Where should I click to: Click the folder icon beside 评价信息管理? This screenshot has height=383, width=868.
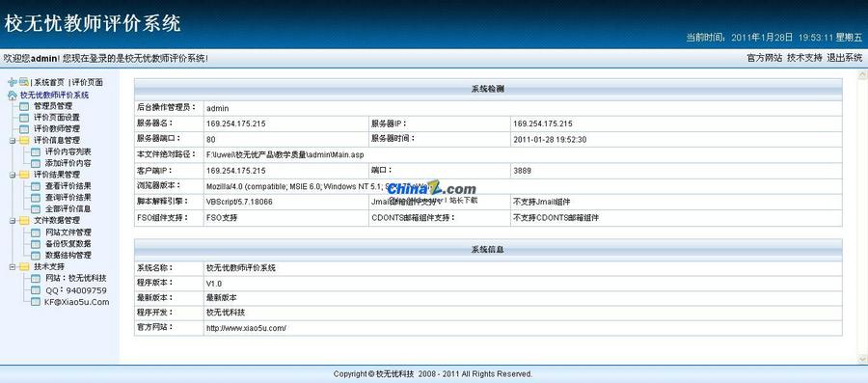[x=24, y=141]
